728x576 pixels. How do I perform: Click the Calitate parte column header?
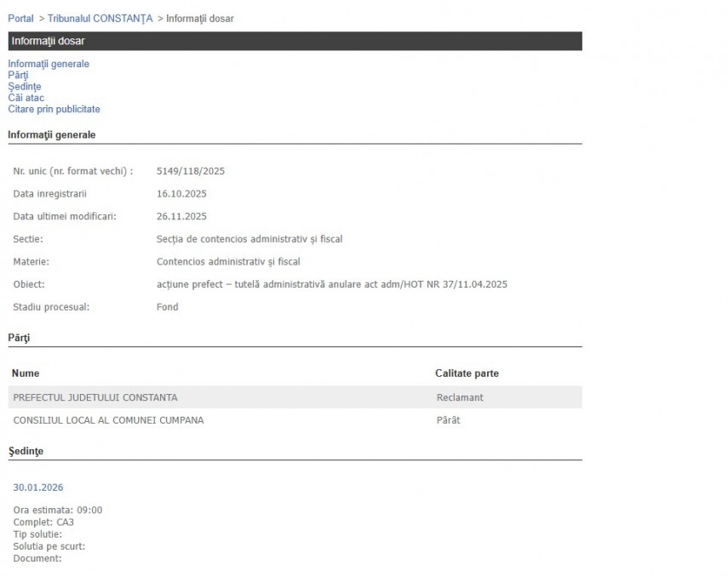(467, 374)
